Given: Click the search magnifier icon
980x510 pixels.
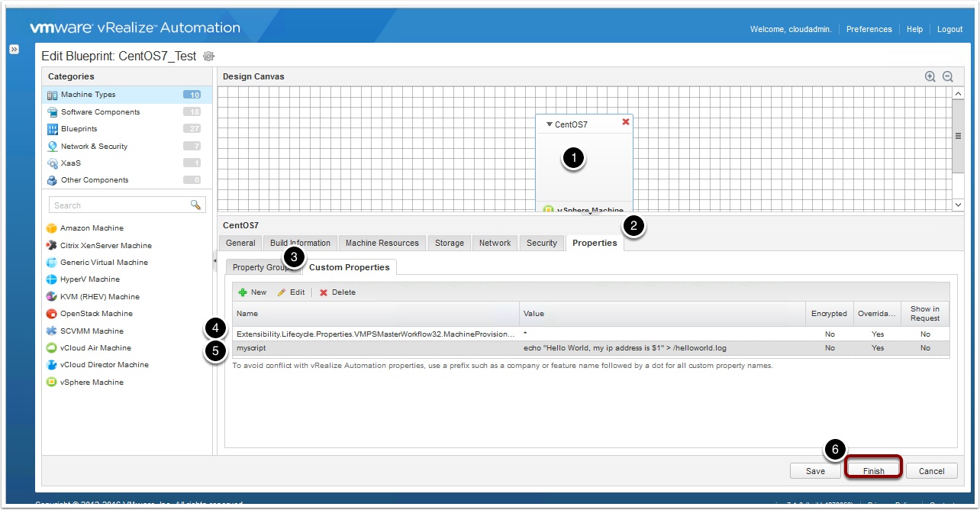Looking at the screenshot, I should pos(196,205).
